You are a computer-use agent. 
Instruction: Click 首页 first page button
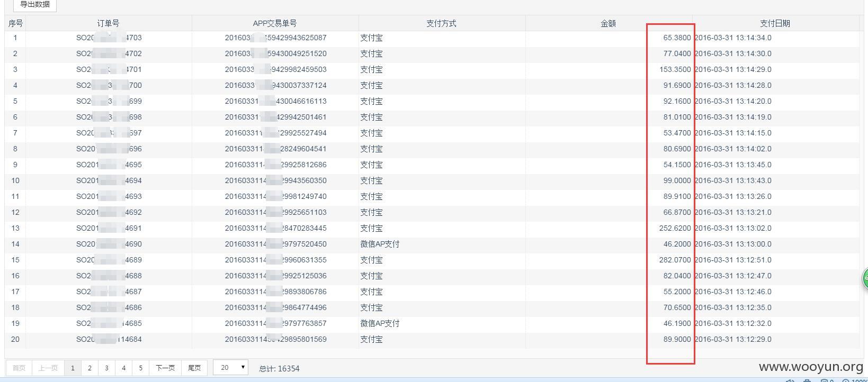pos(19,368)
